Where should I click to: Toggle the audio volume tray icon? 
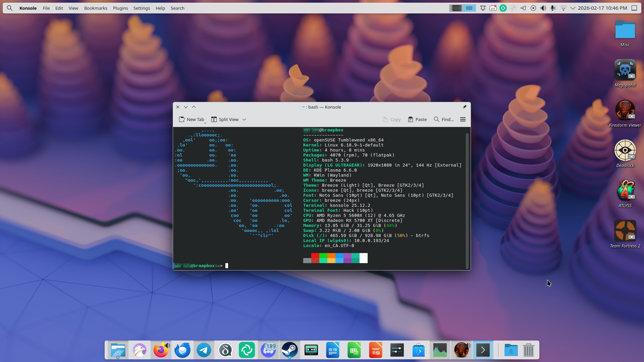[543, 8]
